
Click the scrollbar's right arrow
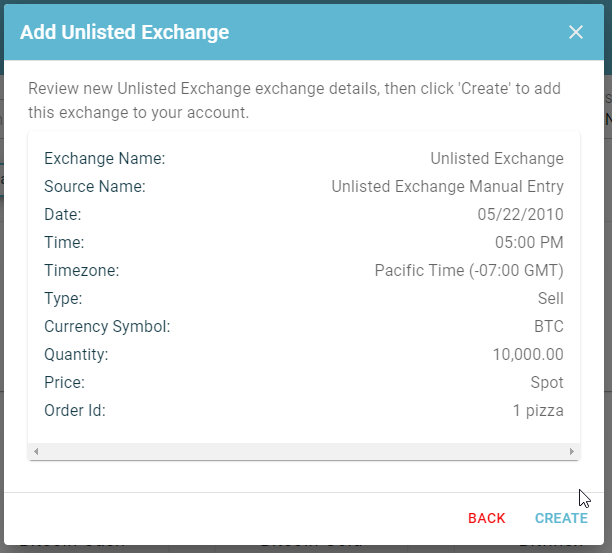pyautogui.click(x=572, y=452)
